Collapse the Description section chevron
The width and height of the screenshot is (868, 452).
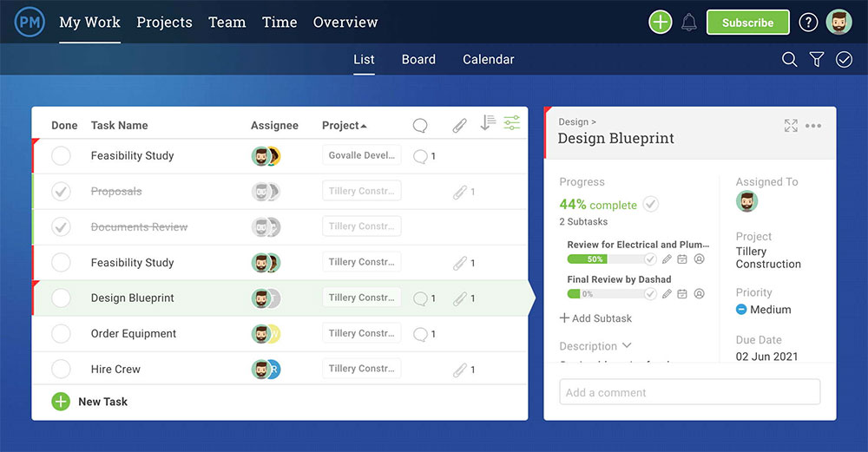tap(627, 345)
